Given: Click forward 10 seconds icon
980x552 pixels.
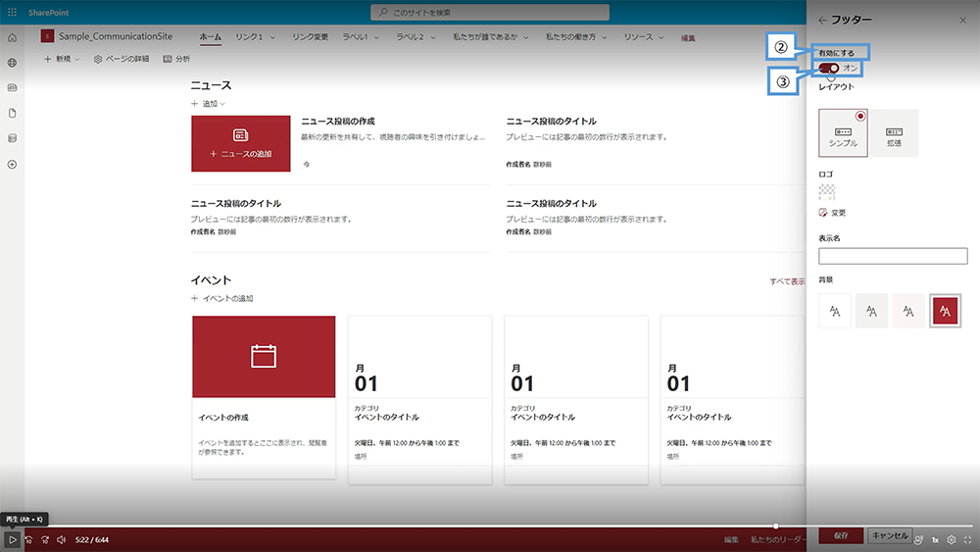Looking at the screenshot, I should (45, 539).
